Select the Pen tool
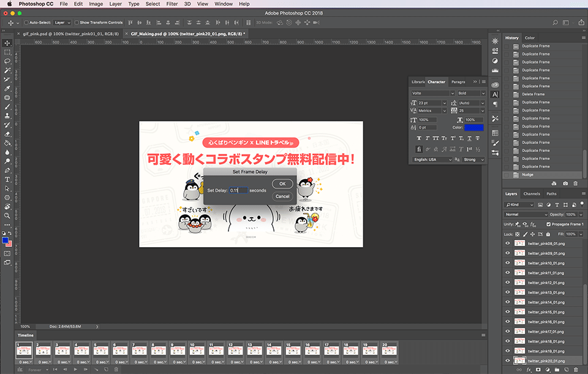The image size is (588, 374). [7, 170]
